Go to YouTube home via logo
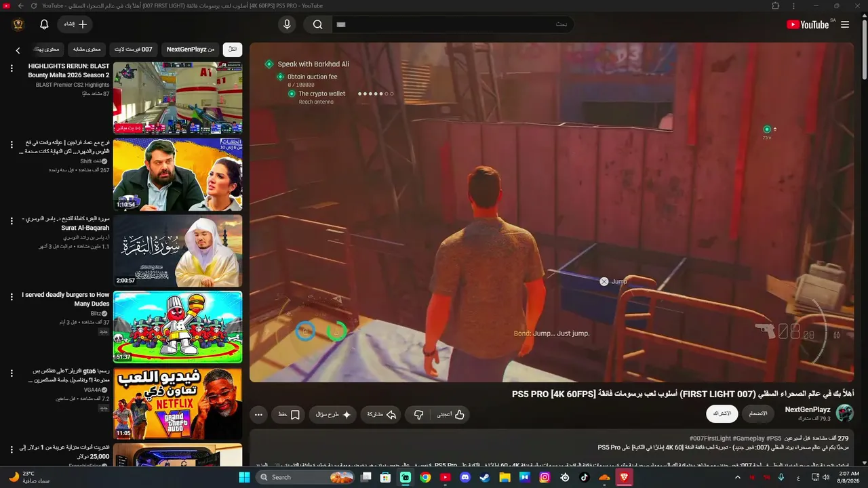The width and height of the screenshot is (868, 488). [x=808, y=24]
